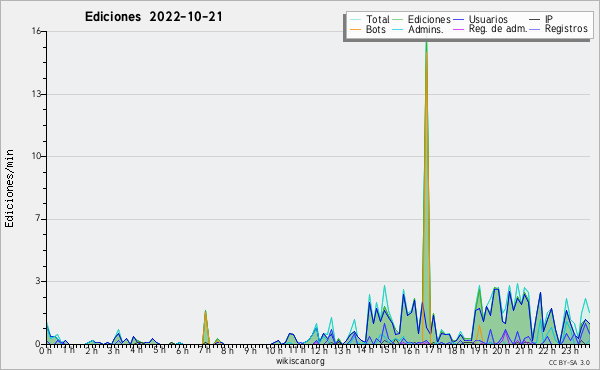Click the '7 h' x-axis label

pos(204,350)
